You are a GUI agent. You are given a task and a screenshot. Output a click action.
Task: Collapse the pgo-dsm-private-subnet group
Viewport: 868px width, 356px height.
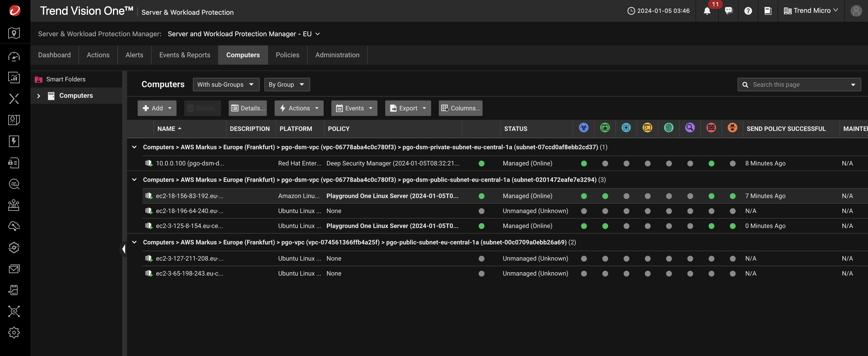[135, 147]
